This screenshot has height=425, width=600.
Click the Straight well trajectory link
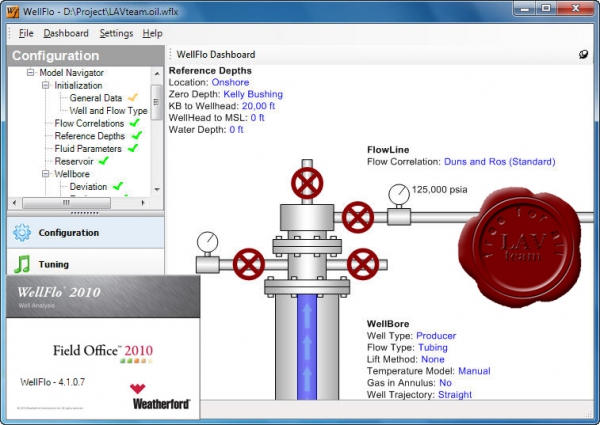455,395
